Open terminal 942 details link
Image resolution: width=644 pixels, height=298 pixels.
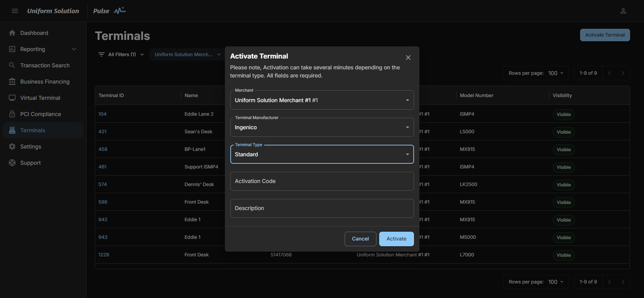tap(103, 220)
